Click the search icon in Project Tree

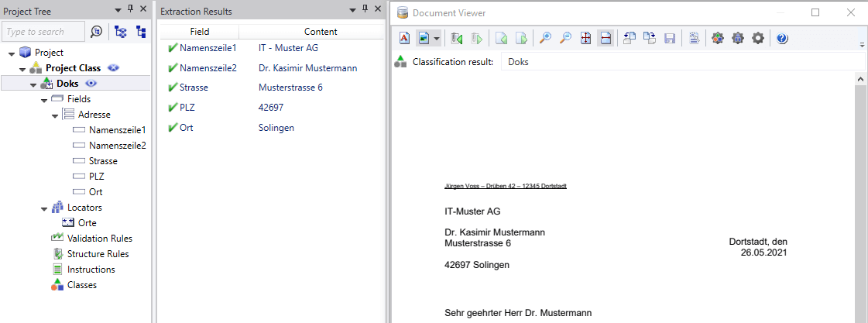tap(96, 32)
